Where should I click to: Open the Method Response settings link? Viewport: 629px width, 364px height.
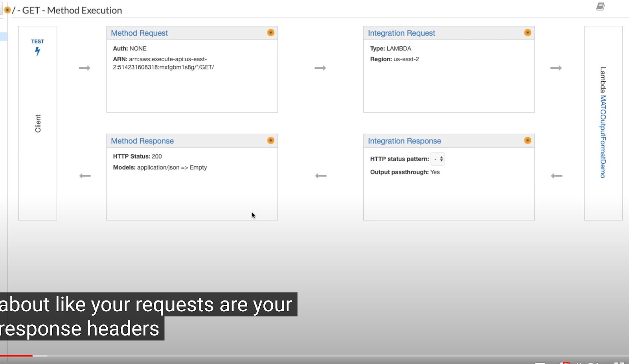[142, 141]
